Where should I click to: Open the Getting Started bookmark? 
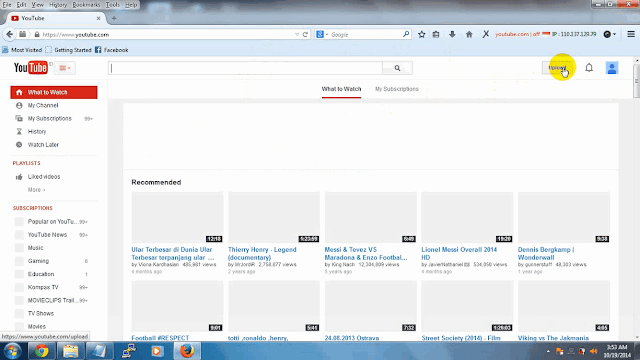coord(69,50)
